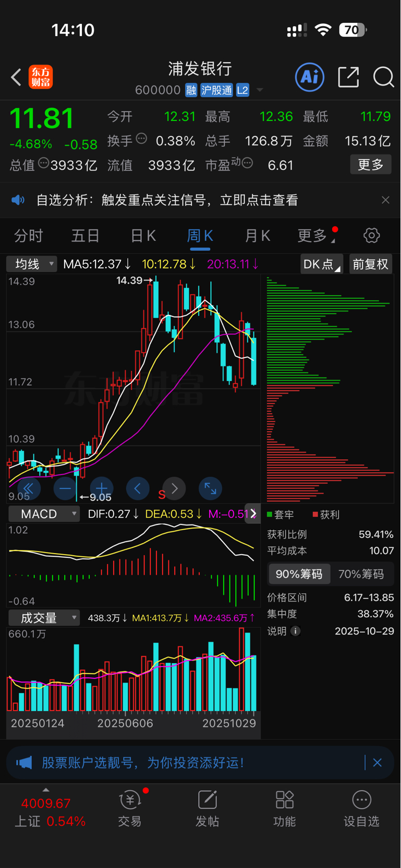Tap the speaker announcement icon
This screenshot has height=868, width=401.
[x=18, y=200]
